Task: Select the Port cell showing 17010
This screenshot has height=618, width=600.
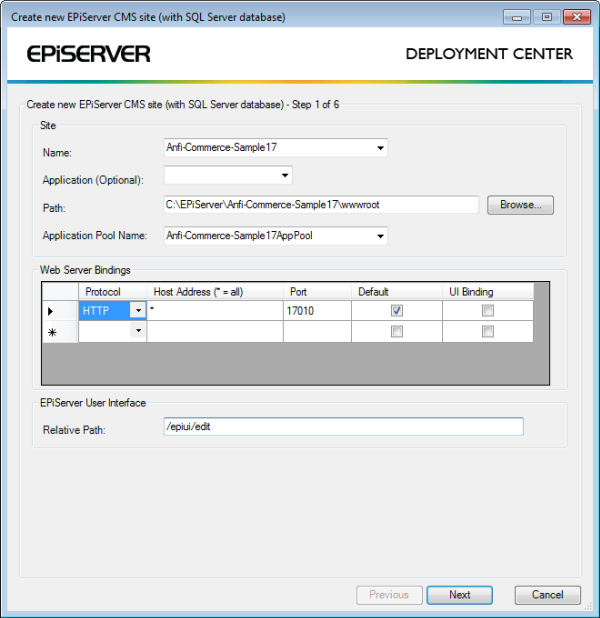Action: click(x=317, y=311)
